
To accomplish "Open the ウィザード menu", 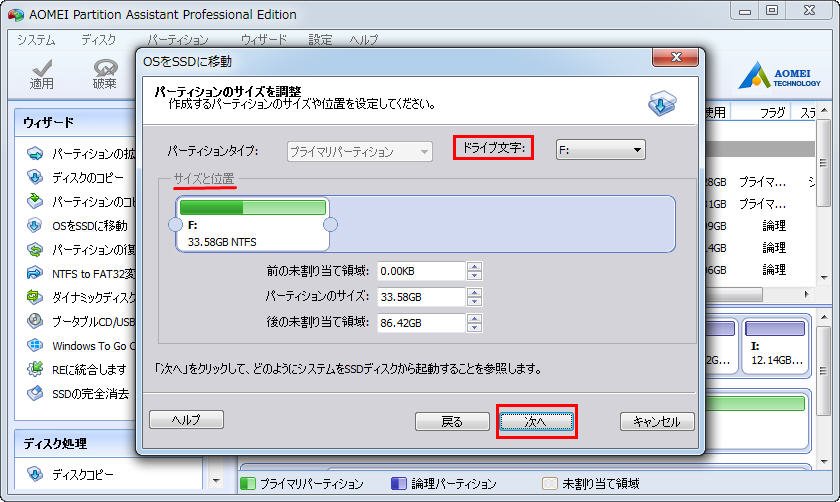I will pyautogui.click(x=264, y=40).
